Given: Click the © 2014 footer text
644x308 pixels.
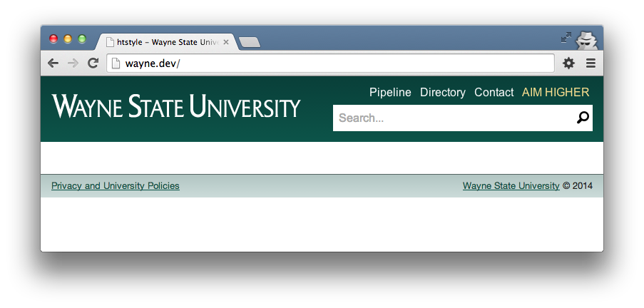Looking at the screenshot, I should 578,186.
